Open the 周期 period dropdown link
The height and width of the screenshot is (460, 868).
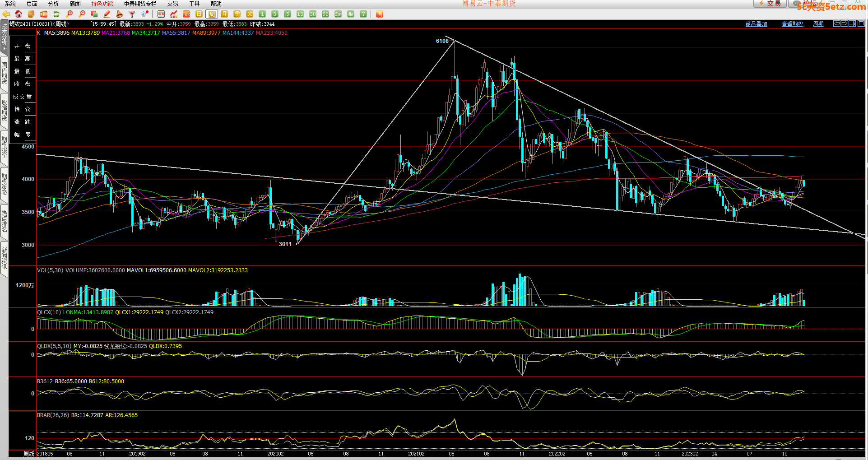[x=818, y=24]
